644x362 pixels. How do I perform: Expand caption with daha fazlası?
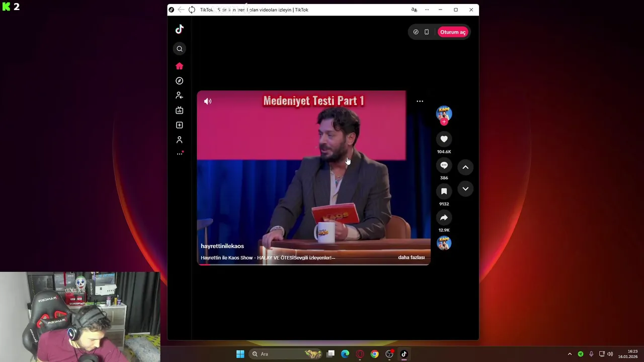(x=411, y=257)
